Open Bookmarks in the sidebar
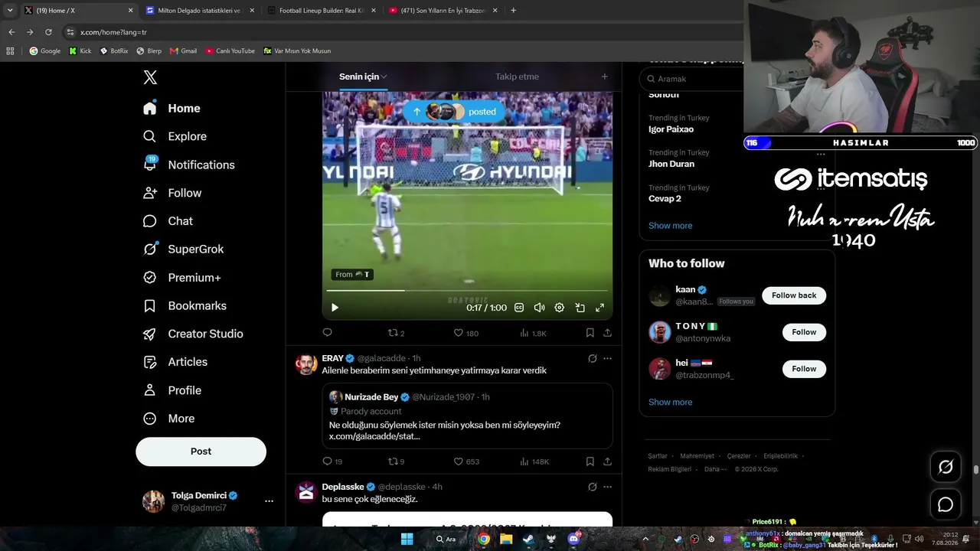The width and height of the screenshot is (980, 551). pyautogui.click(x=185, y=306)
